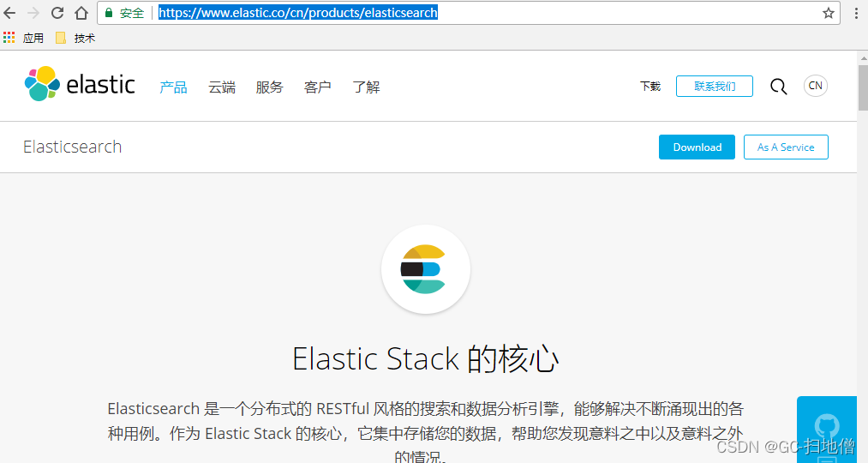Click the elastic logo
The height and width of the screenshot is (463, 868).
80,84
